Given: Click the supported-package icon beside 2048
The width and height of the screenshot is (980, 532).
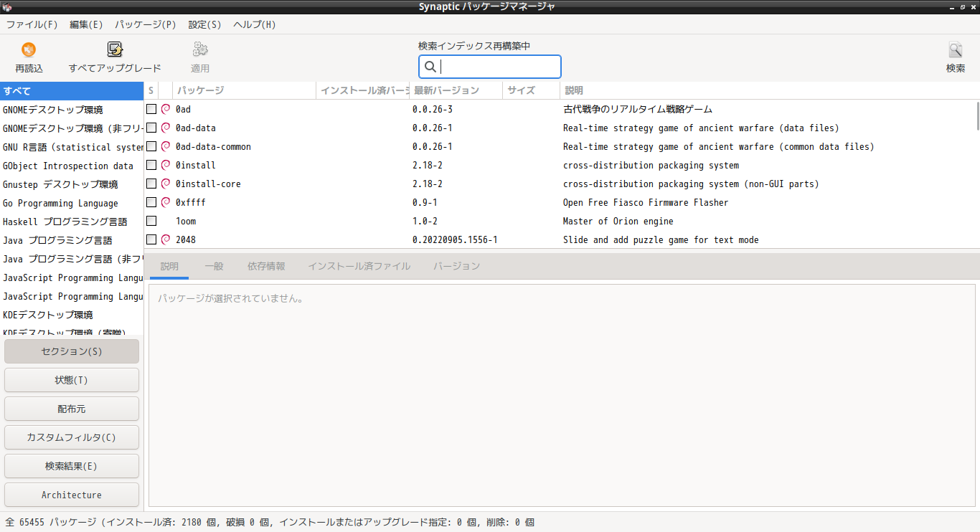Looking at the screenshot, I should (166, 239).
